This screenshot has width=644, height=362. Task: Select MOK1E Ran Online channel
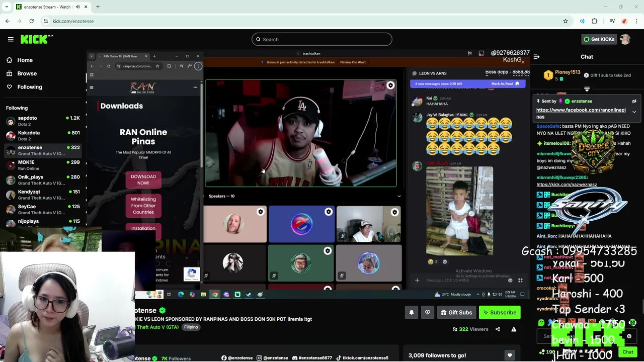pyautogui.click(x=43, y=165)
